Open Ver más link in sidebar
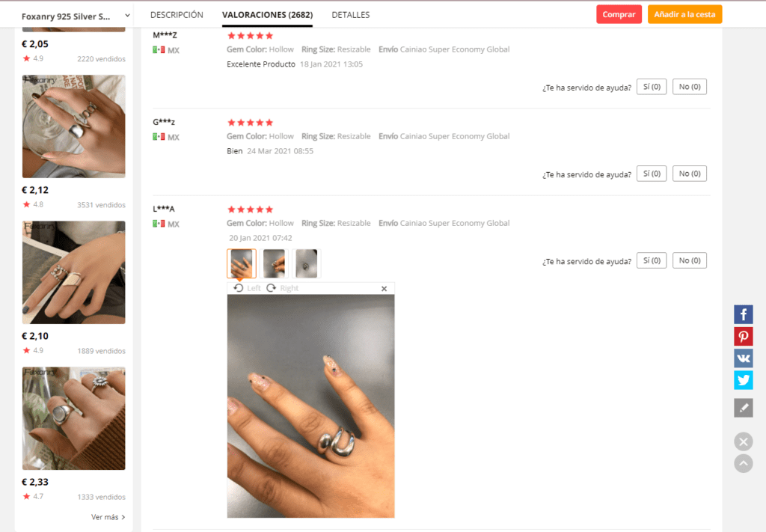Image resolution: width=766 pixels, height=532 pixels. tap(108, 517)
